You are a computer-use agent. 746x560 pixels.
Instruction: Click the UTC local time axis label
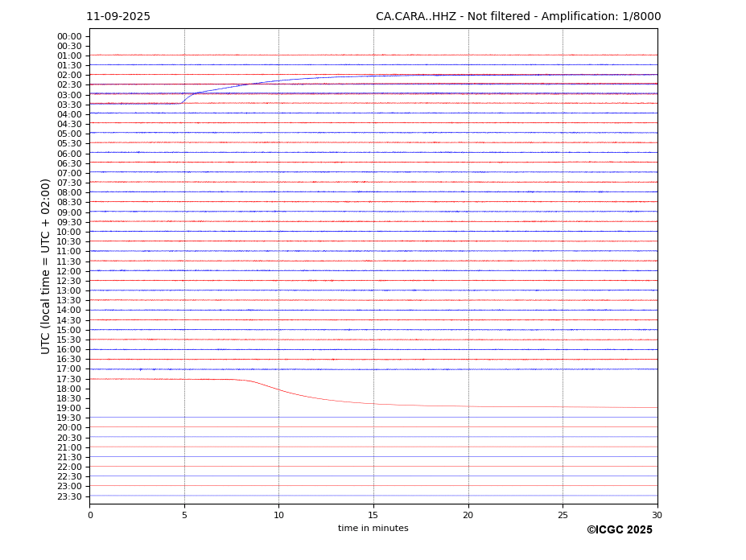pos(45,266)
